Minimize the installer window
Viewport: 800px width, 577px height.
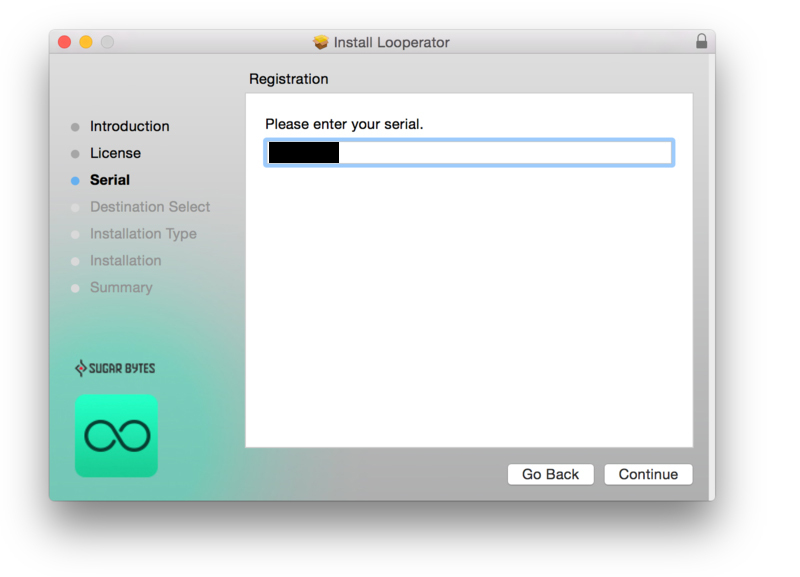[86, 42]
